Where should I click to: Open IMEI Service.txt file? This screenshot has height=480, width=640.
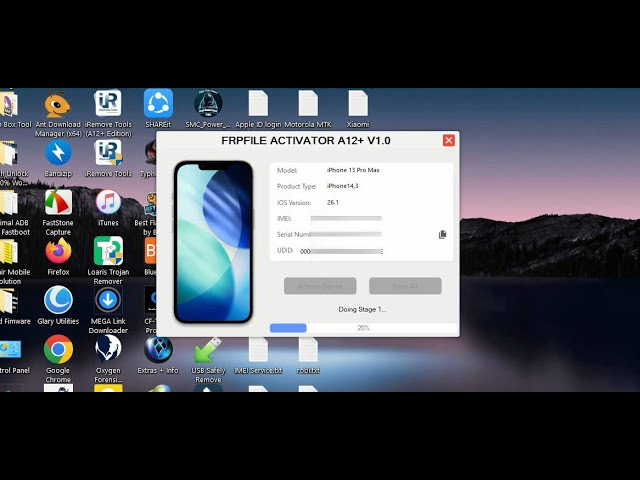pyautogui.click(x=258, y=350)
